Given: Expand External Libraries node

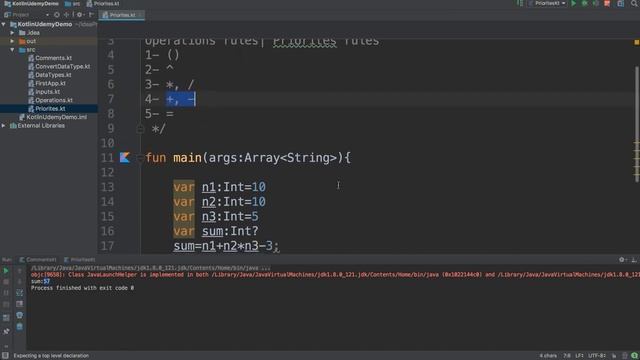Looking at the screenshot, I should click(4, 126).
